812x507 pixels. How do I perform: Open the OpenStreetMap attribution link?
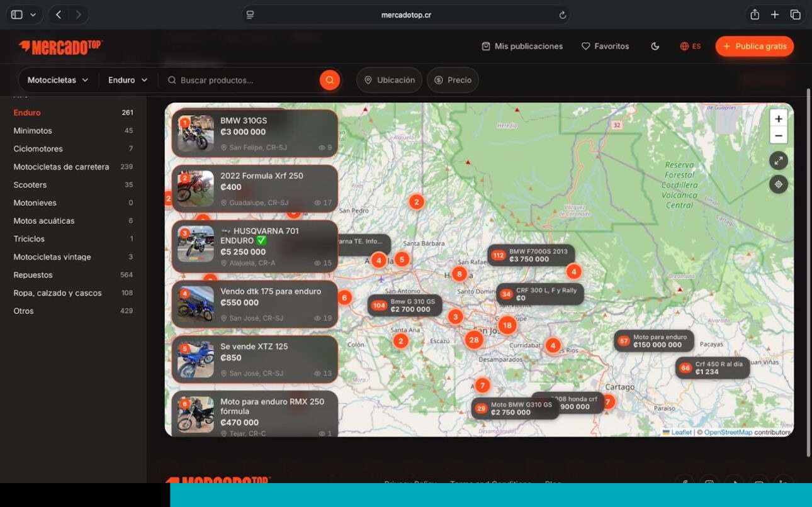pyautogui.click(x=728, y=432)
